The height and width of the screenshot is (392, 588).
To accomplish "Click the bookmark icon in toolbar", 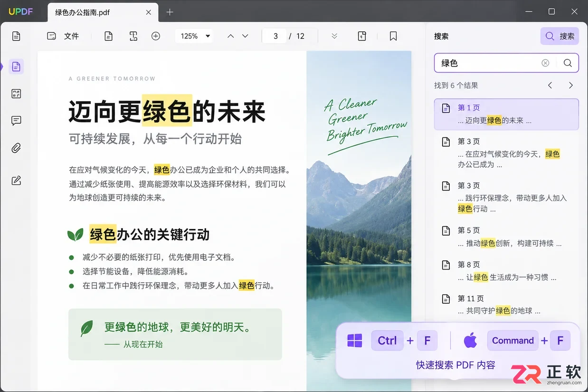I will pos(393,36).
